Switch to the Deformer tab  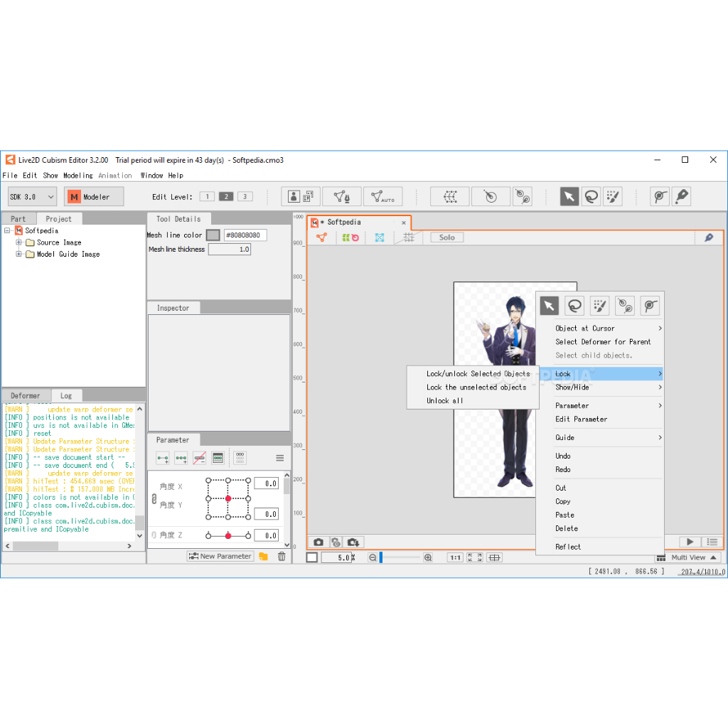coord(26,396)
